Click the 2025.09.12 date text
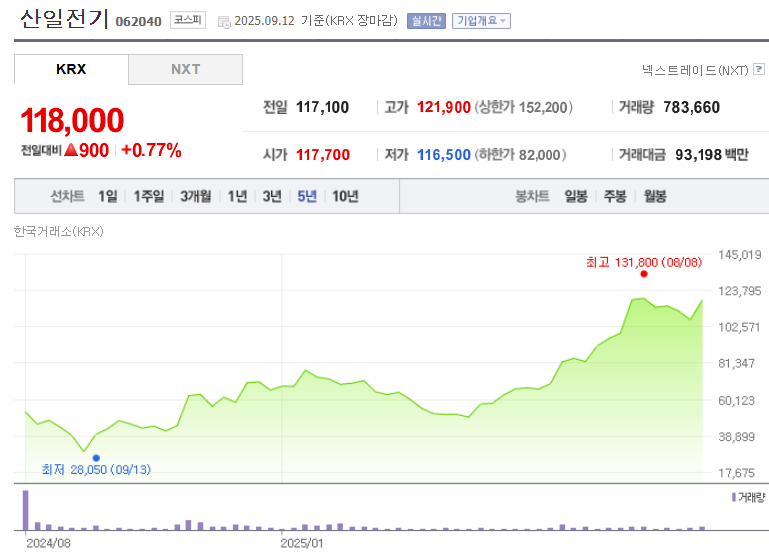The image size is (769, 558). (264, 21)
